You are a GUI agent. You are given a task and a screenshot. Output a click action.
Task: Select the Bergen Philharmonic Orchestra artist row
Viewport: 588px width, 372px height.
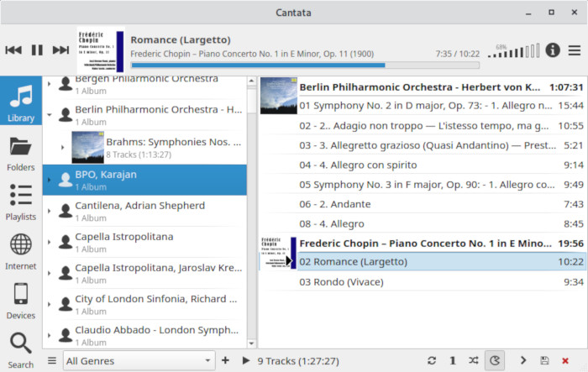(x=144, y=86)
